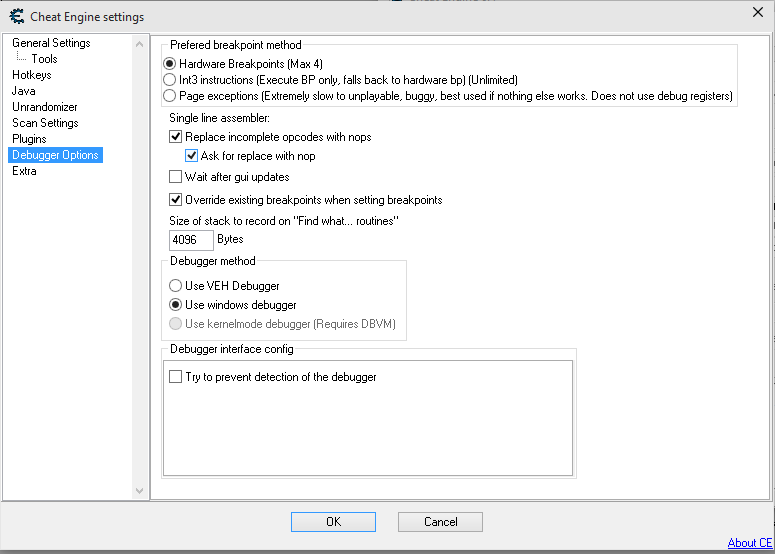
Task: Switch to the Extra settings page
Action: [25, 171]
